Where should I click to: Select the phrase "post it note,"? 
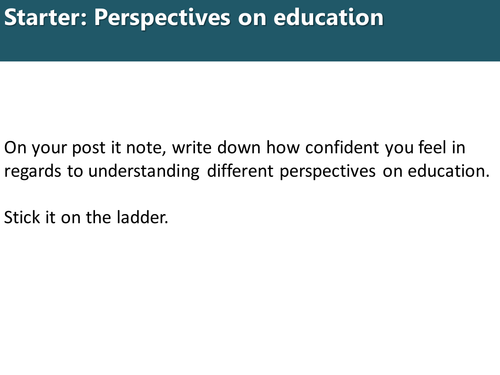(119, 148)
